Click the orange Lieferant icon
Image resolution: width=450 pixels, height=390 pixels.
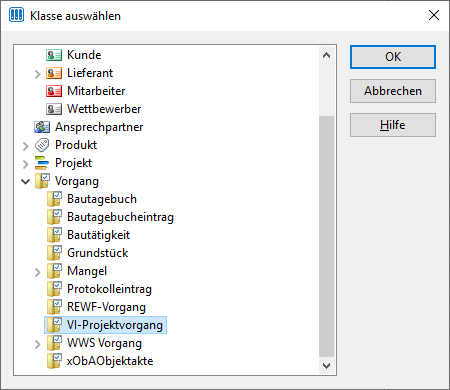54,73
